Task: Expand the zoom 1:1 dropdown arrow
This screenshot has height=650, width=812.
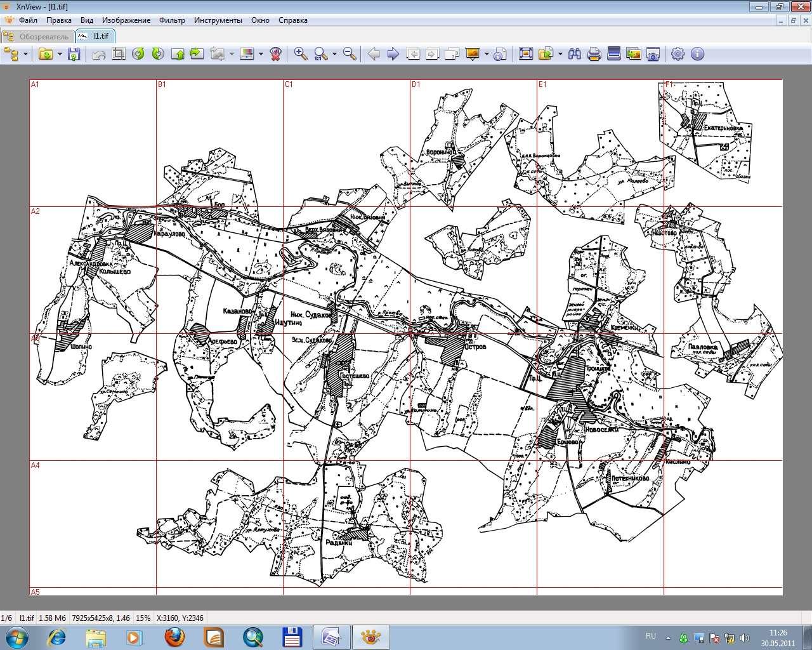Action: click(335, 54)
